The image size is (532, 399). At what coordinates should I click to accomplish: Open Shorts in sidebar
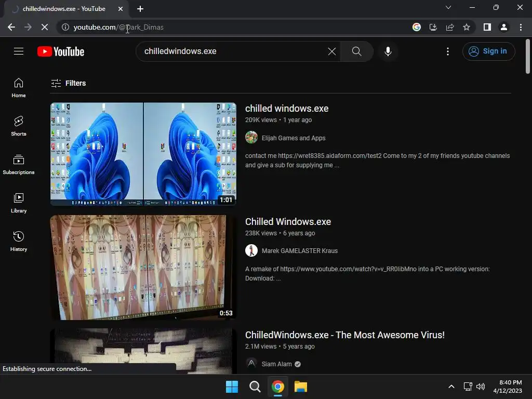[19, 126]
